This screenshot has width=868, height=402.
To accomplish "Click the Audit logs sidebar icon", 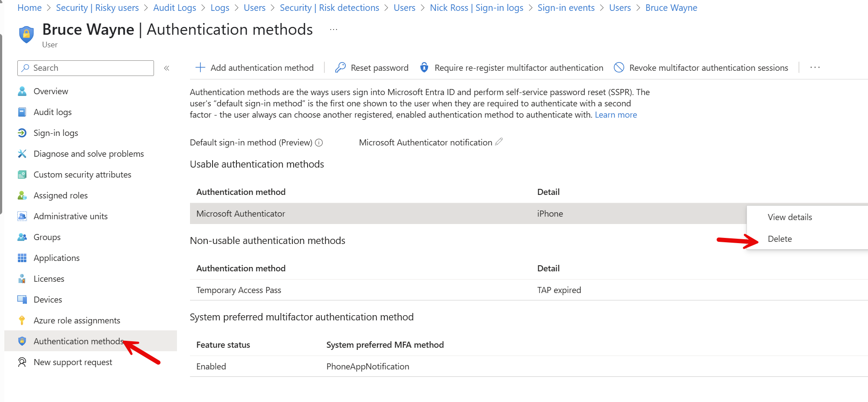I will click(x=22, y=112).
